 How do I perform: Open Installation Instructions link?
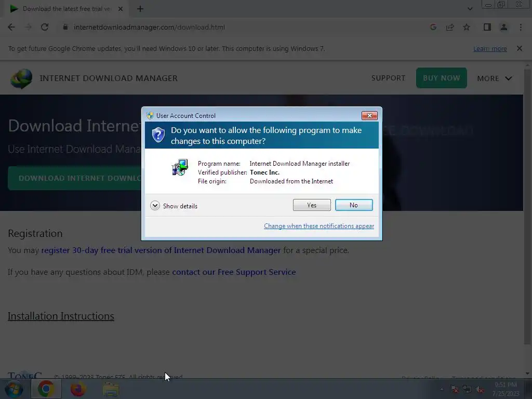coord(61,316)
